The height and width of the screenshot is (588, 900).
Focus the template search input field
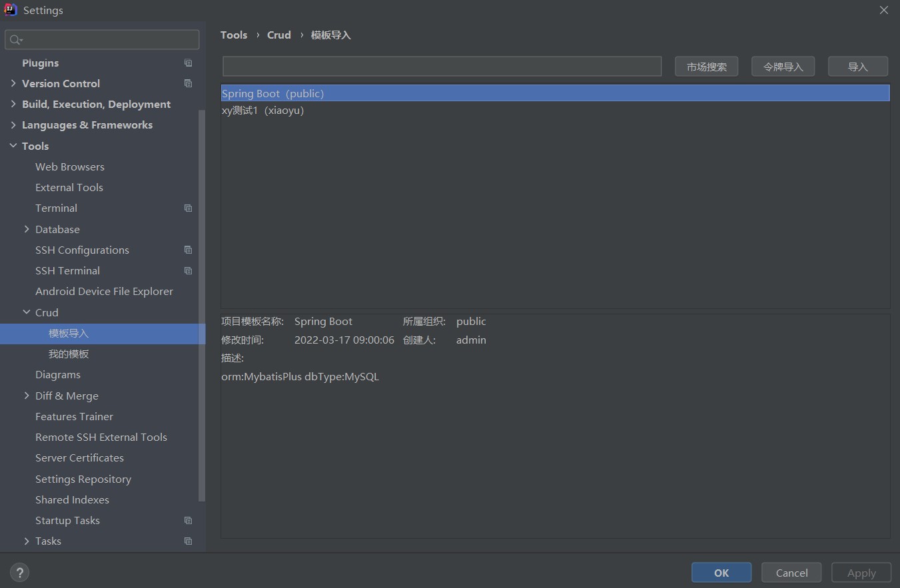442,66
